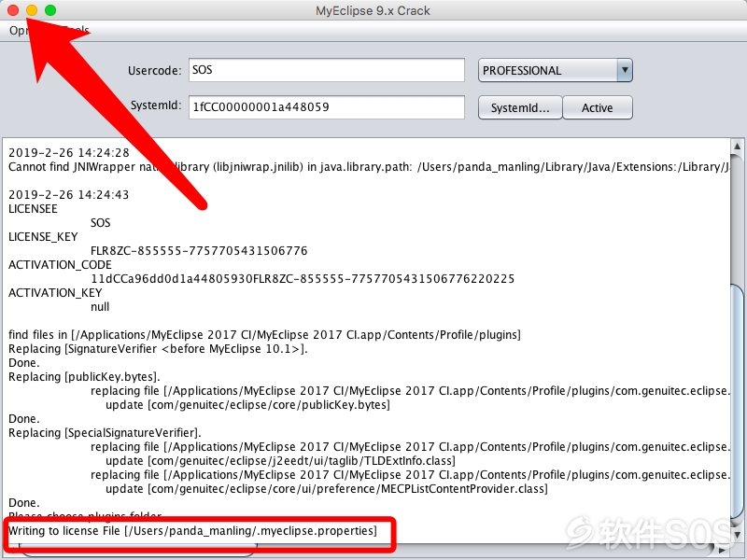Click the SystemId text field
Image resolution: width=747 pixels, height=560 pixels.
(326, 107)
